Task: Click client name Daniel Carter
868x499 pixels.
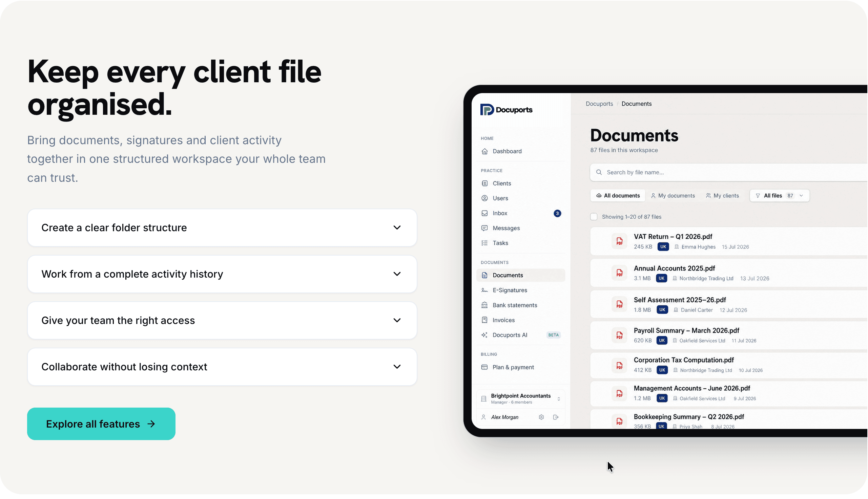Action: pyautogui.click(x=697, y=310)
